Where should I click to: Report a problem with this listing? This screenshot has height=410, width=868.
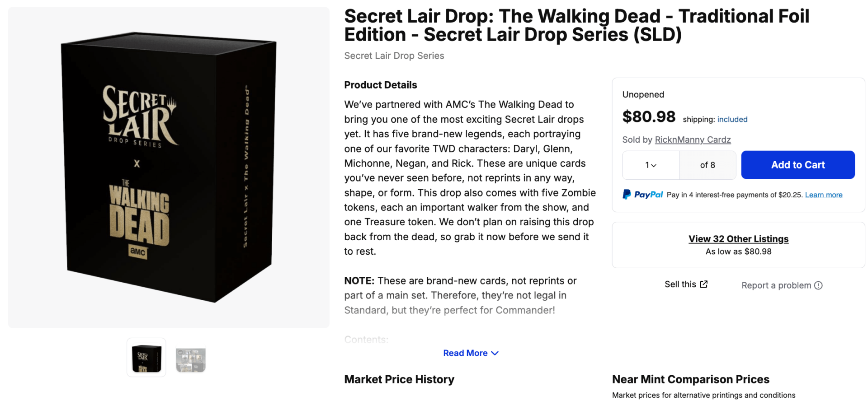tap(776, 285)
